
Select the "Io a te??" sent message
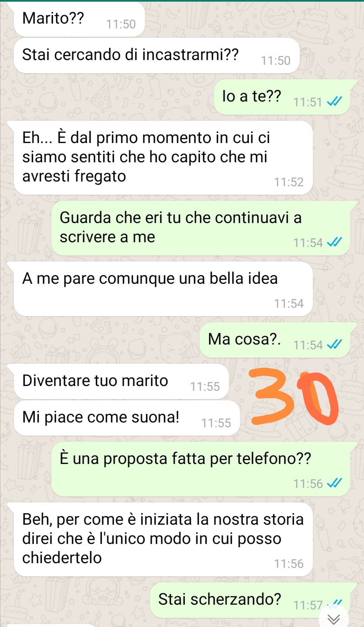282,97
